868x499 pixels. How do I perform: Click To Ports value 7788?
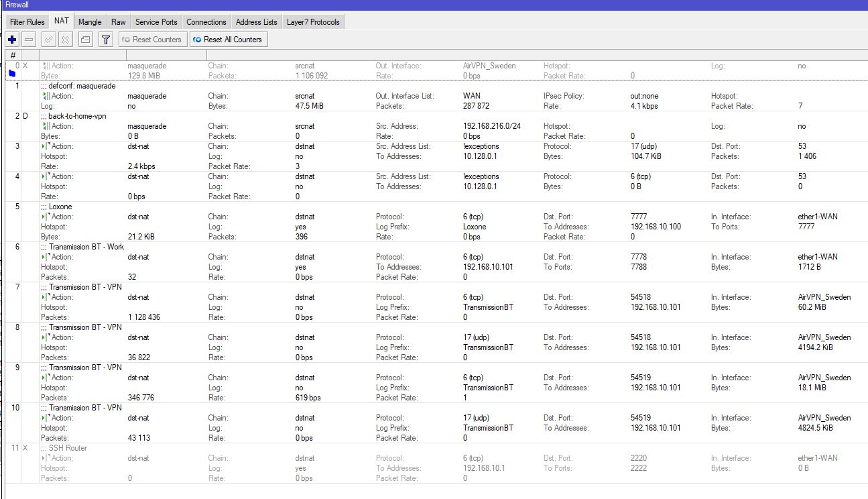pyautogui.click(x=641, y=267)
